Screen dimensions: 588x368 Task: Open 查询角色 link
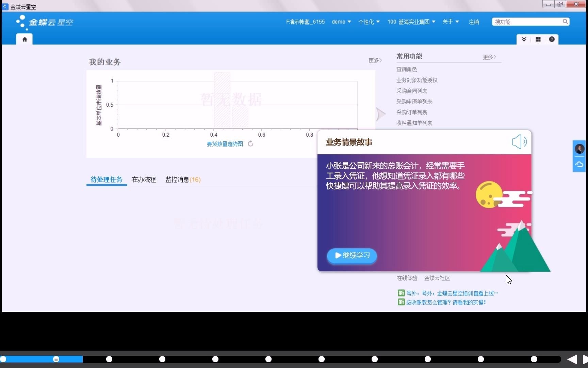[407, 70]
